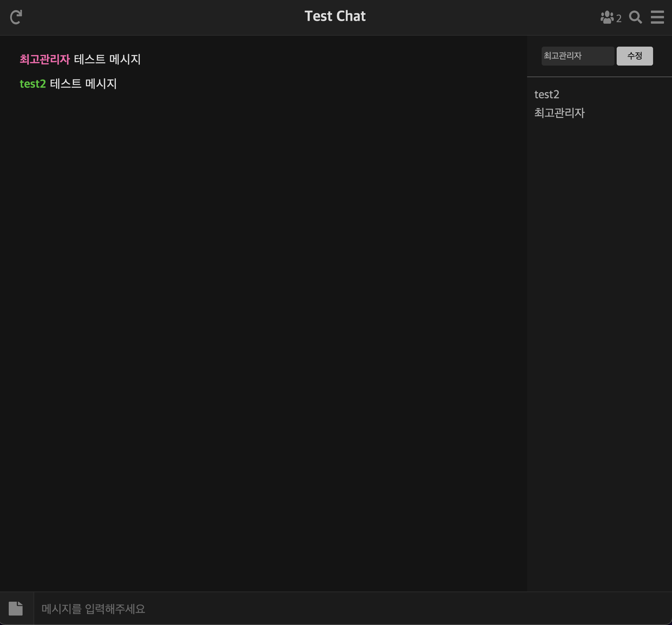Focus the nickname field containing 최고관리자
This screenshot has height=625, width=672.
577,56
